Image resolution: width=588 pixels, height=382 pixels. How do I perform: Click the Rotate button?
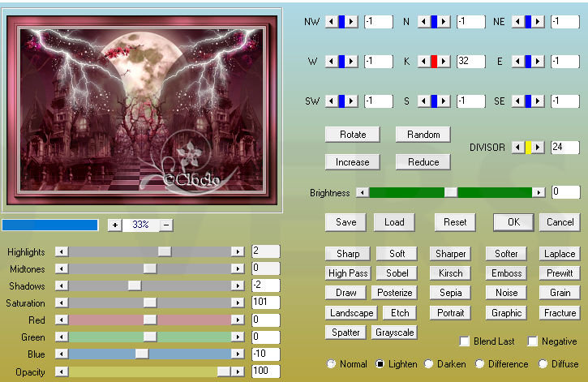353,135
